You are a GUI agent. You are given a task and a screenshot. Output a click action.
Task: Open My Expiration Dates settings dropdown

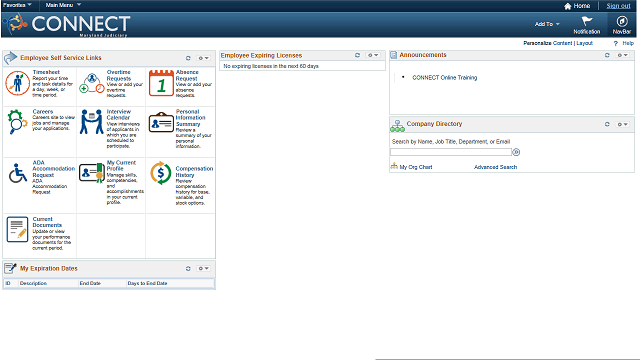203,269
